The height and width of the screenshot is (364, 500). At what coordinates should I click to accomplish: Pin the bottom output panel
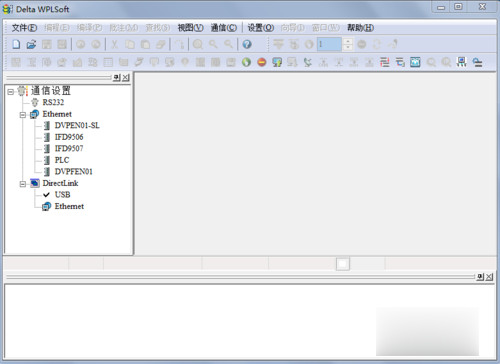coord(480,277)
